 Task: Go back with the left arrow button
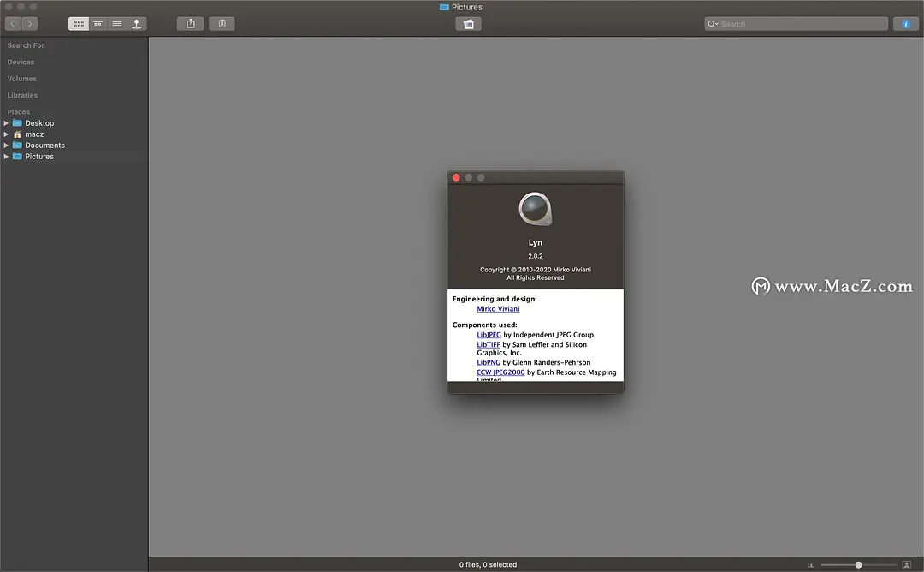click(13, 24)
